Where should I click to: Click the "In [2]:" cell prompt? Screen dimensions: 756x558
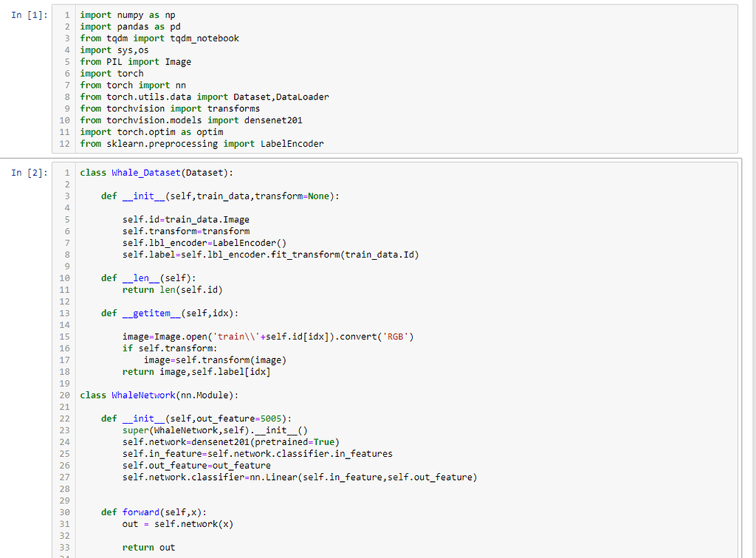click(x=30, y=173)
